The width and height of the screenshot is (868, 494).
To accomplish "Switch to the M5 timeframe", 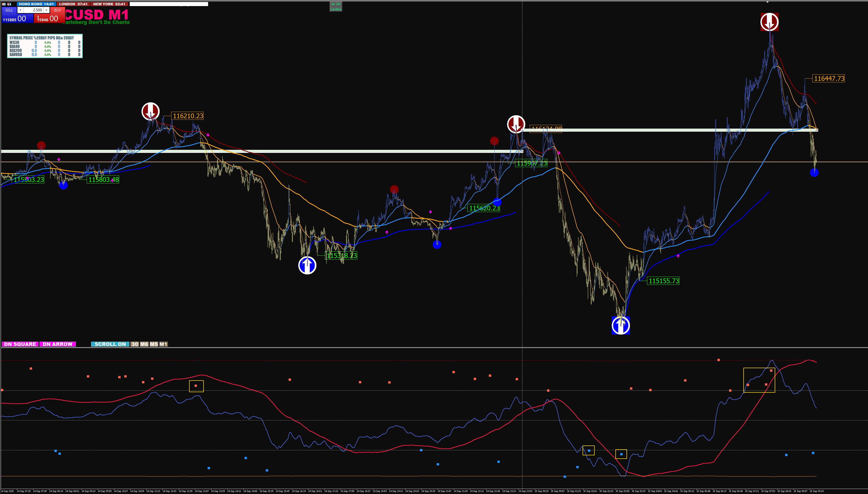I will [x=154, y=344].
